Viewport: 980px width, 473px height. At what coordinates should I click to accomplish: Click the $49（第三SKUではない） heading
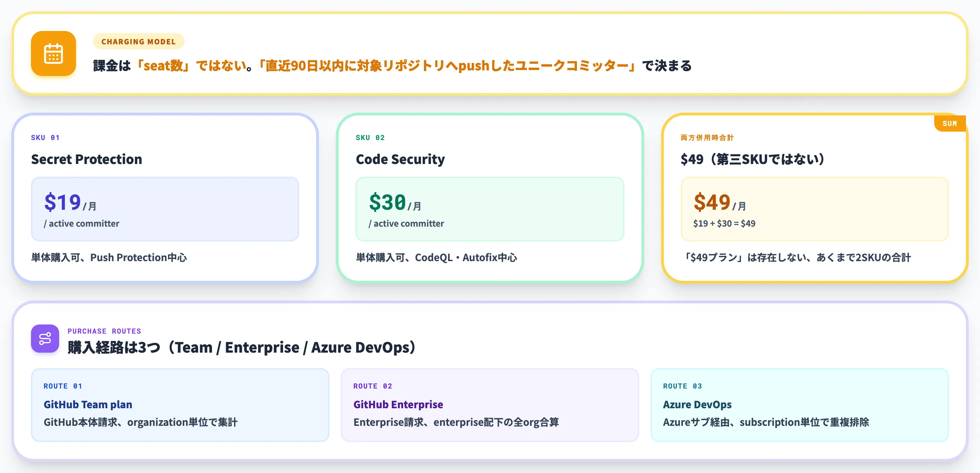pos(753,159)
